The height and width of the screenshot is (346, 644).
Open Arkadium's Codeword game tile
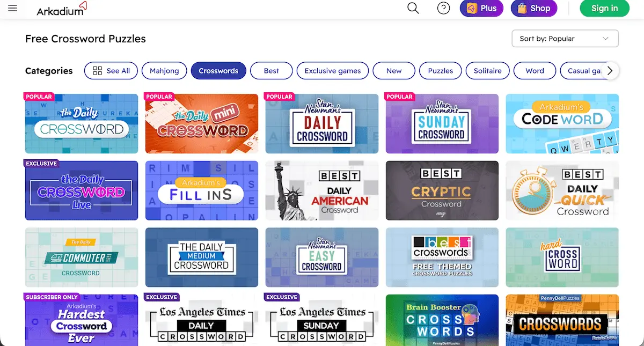point(562,124)
